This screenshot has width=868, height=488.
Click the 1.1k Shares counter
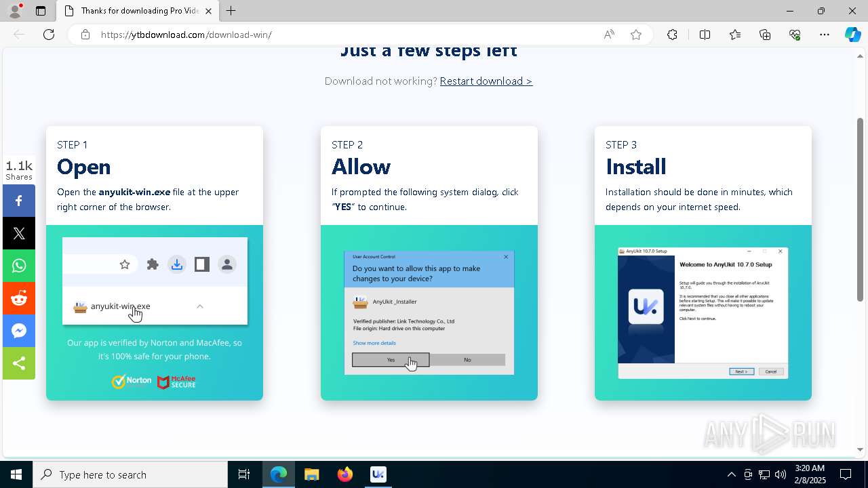tap(19, 170)
